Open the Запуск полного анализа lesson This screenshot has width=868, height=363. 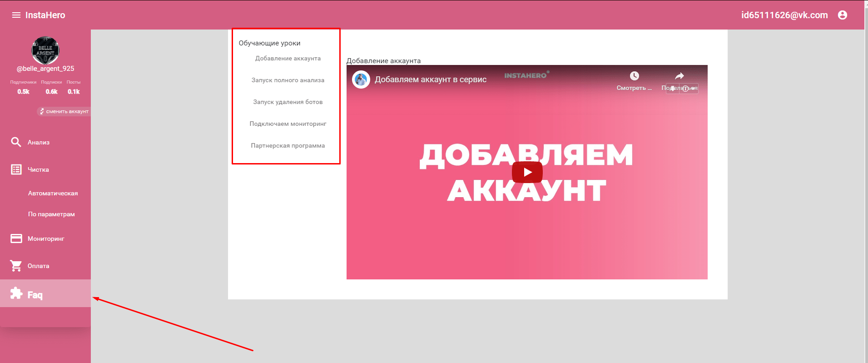coord(288,80)
